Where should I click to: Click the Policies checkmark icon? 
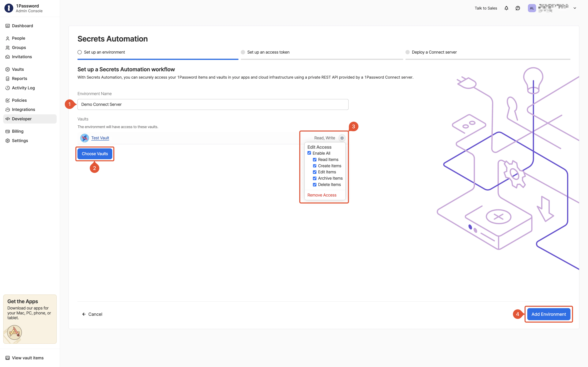point(7,100)
